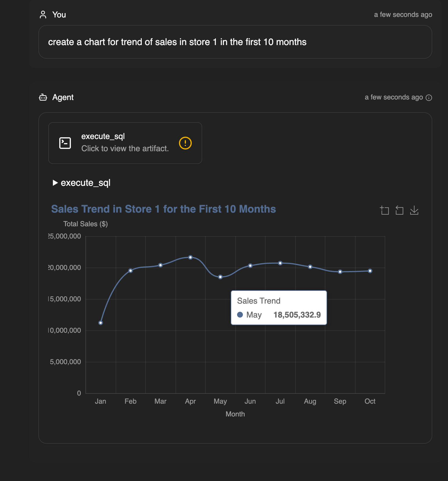
Task: Click the blue May legend dot in tooltip
Action: (240, 315)
